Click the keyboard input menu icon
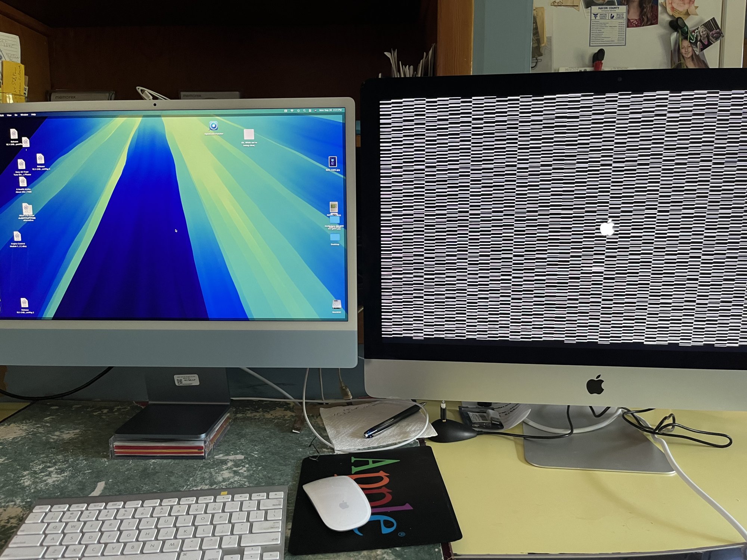This screenshot has width=747, height=560. click(286, 111)
